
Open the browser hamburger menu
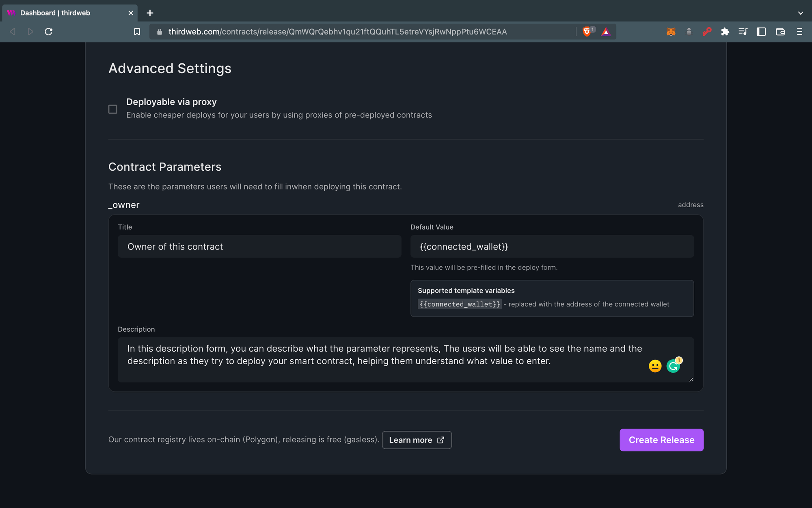[799, 32]
